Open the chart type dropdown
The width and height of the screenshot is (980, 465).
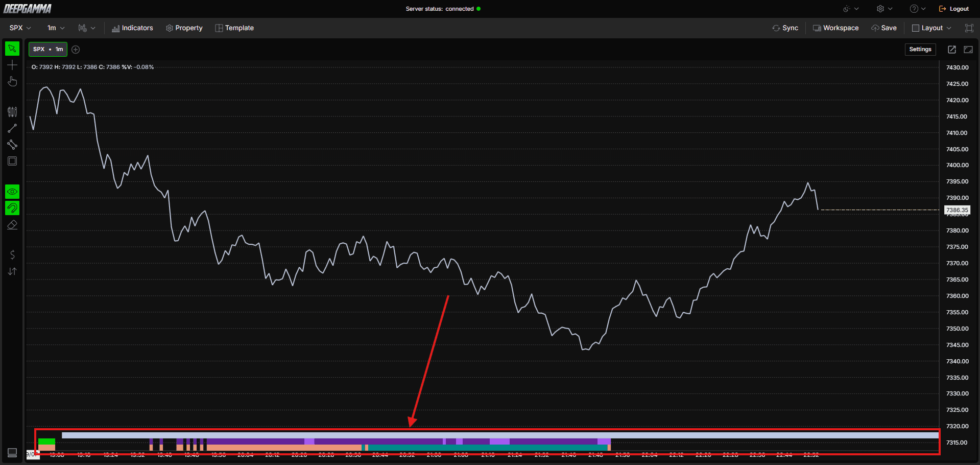point(87,28)
